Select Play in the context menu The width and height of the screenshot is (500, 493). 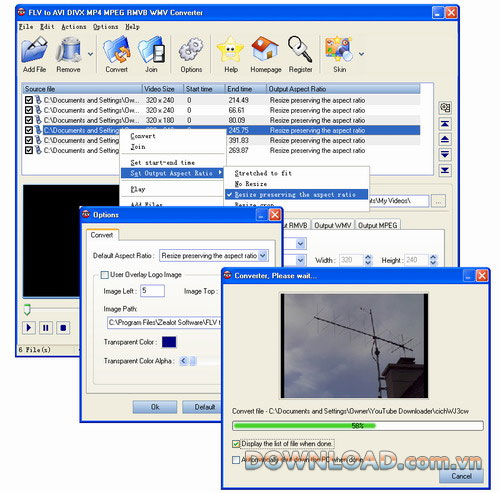pos(173,189)
